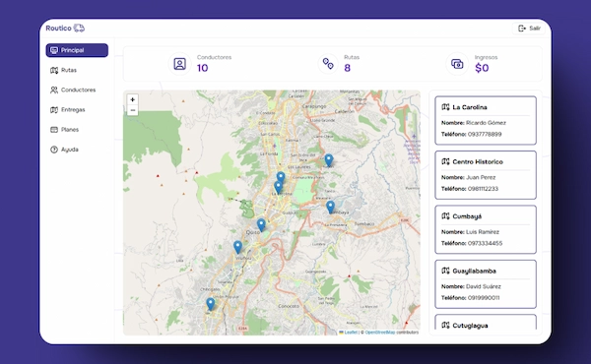
Task: Click the driver name David Suárez
Action: tap(484, 286)
